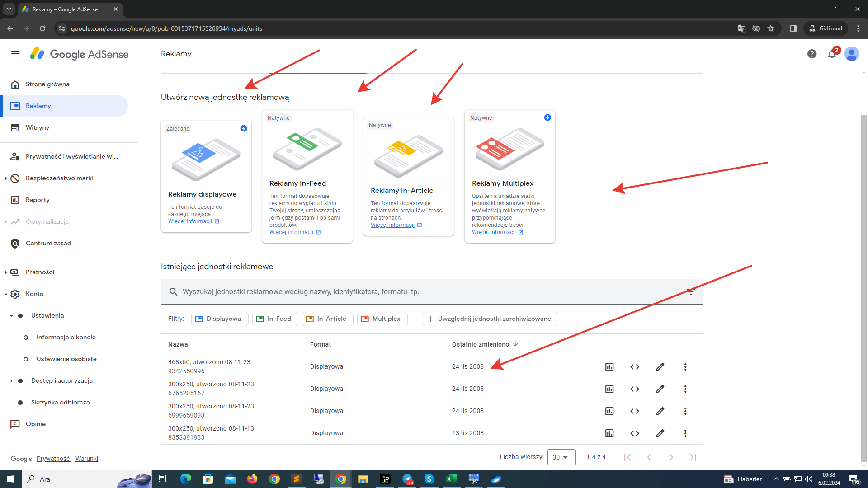This screenshot has height=488, width=868.
Task: Expand the Optymalizacja menu
Action: (6, 222)
